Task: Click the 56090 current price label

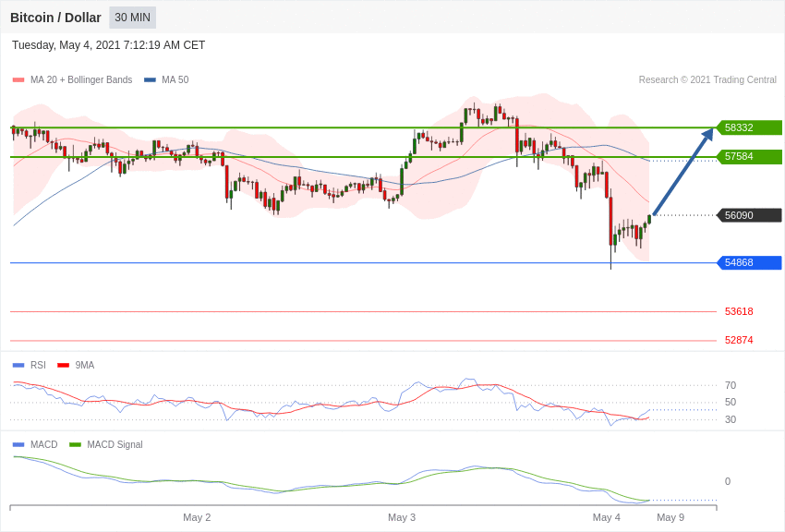Action: point(750,215)
